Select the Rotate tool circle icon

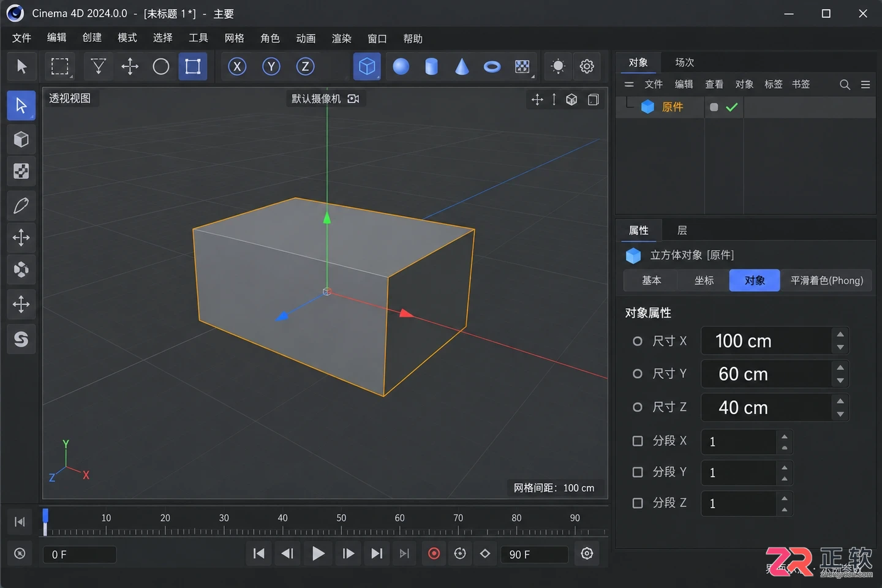(x=161, y=66)
